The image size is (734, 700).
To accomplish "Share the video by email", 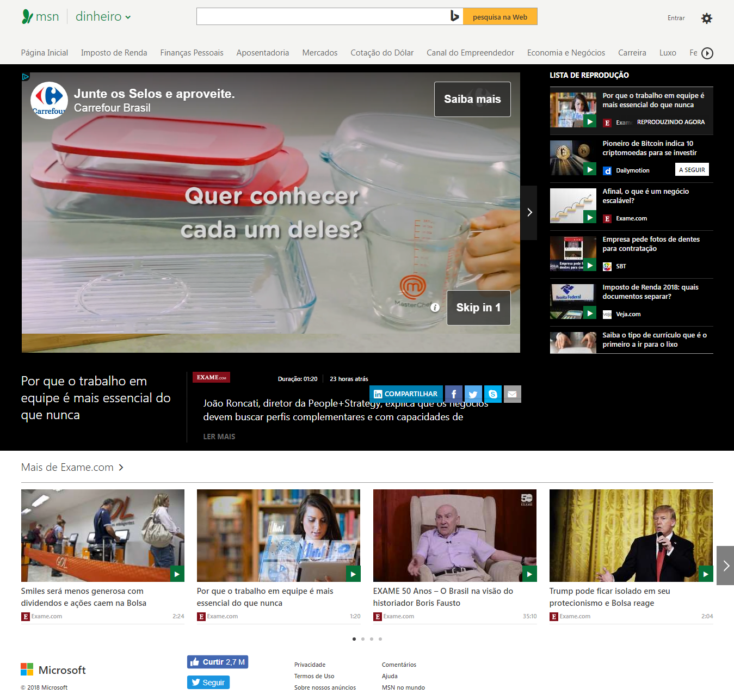I will tap(513, 394).
